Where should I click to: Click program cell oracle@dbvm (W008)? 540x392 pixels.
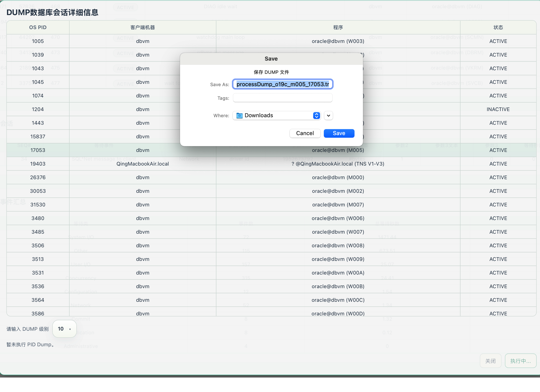pyautogui.click(x=338, y=246)
